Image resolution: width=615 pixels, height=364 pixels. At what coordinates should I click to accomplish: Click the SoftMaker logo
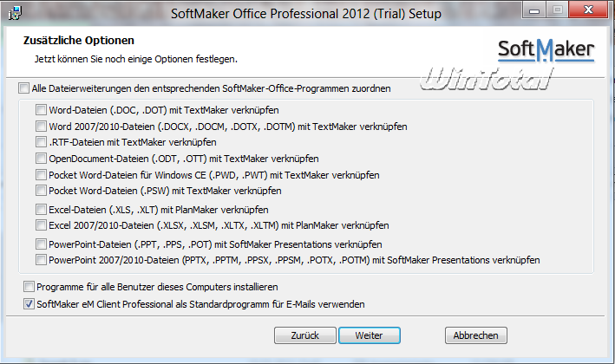tap(546, 48)
